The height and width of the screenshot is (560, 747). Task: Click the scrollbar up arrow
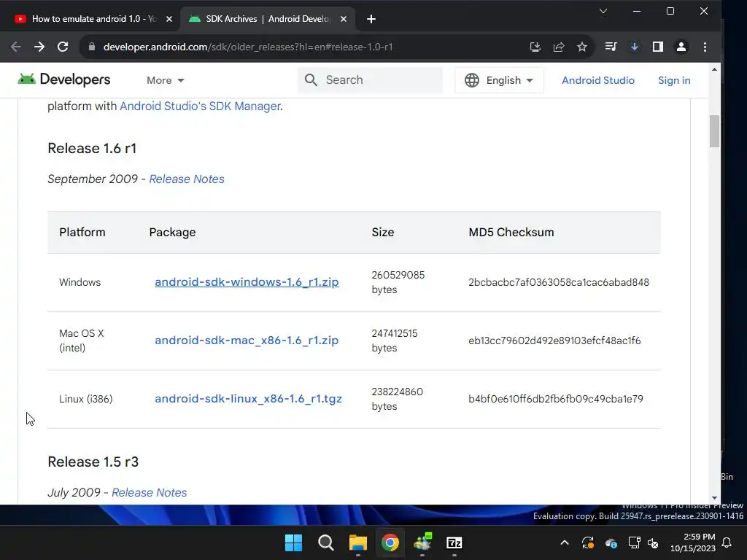pyautogui.click(x=714, y=69)
